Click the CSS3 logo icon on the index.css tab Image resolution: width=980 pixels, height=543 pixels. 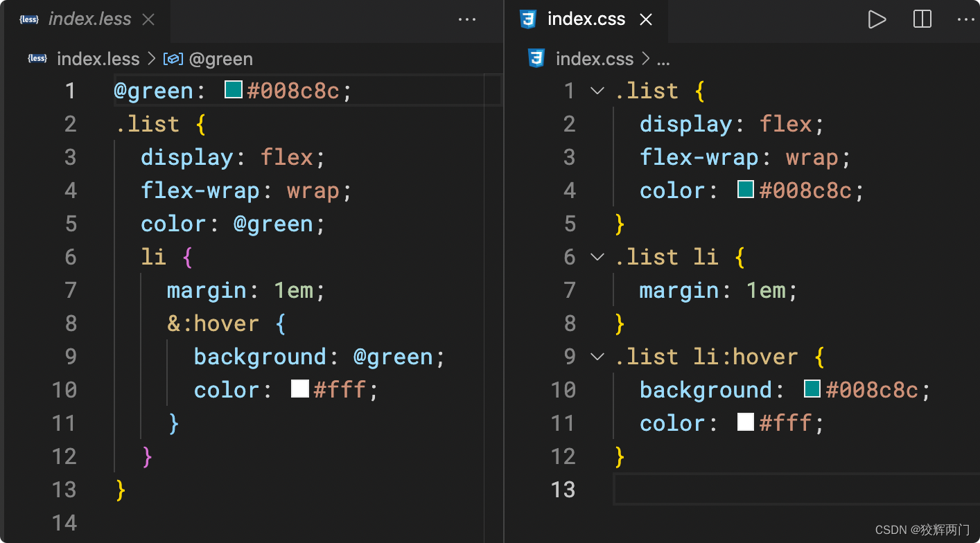pyautogui.click(x=527, y=19)
